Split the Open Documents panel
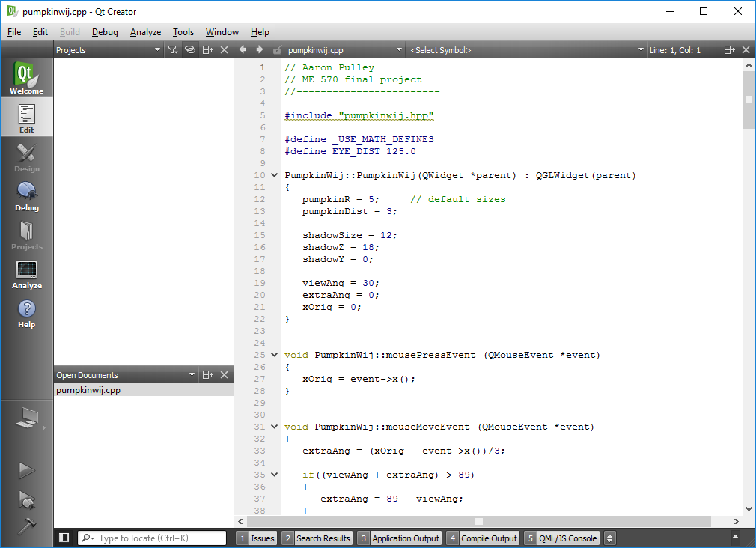The width and height of the screenshot is (756, 548). 208,375
